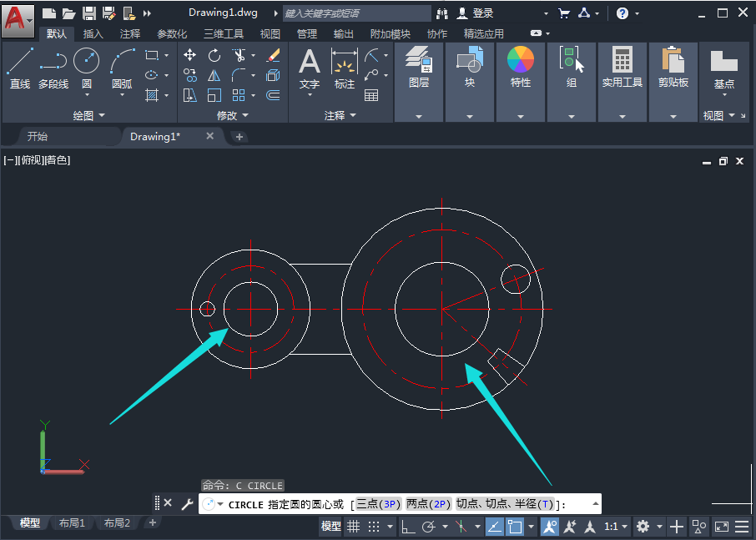Screen dimensions: 756x540
Task: Select the Leader annotation tool
Action: click(371, 75)
